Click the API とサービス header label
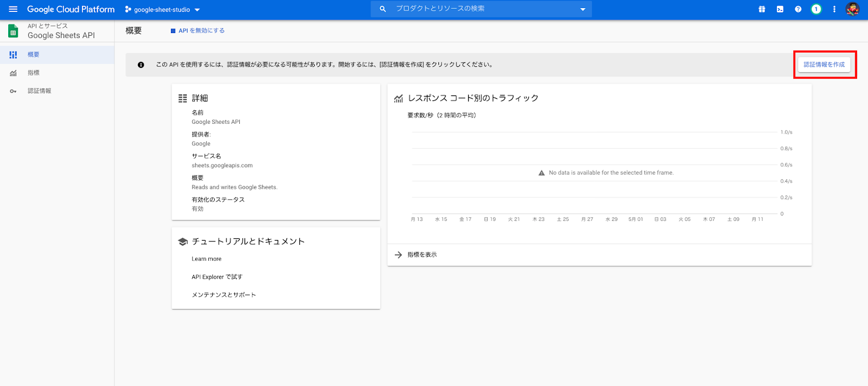 pyautogui.click(x=48, y=26)
